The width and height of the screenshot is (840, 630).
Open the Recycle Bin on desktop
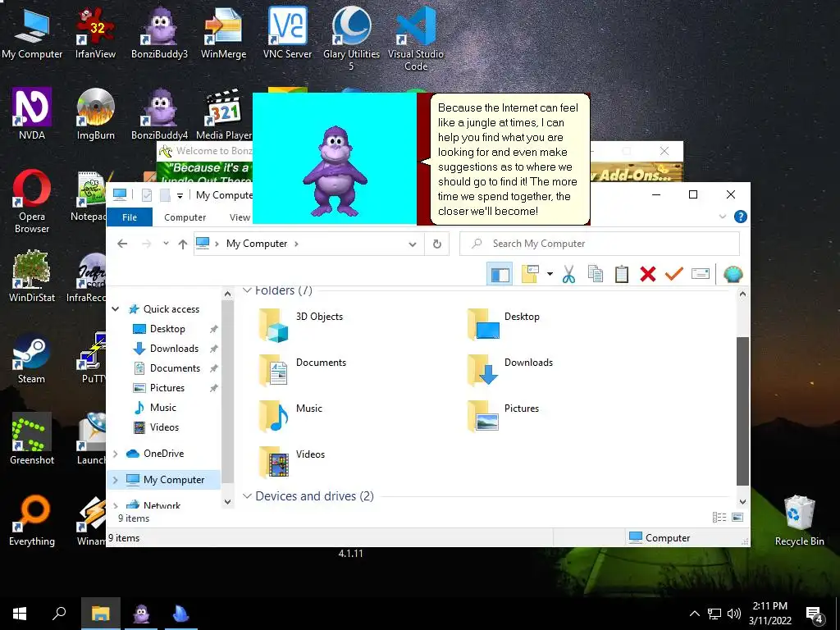point(799,521)
